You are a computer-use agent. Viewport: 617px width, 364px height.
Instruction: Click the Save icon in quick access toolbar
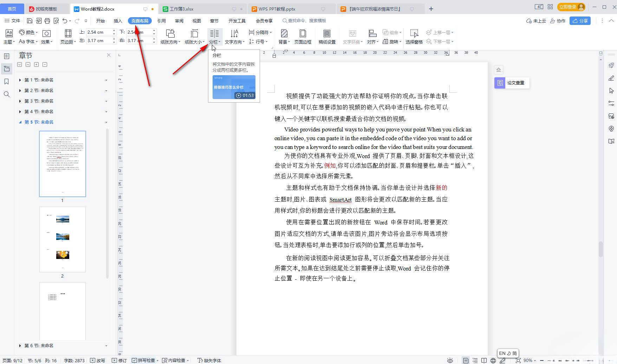(30, 21)
